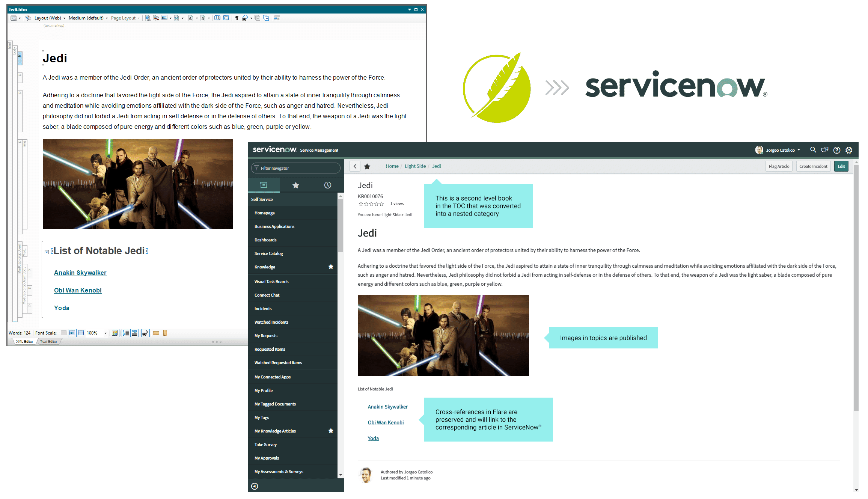Screen dimensions: 868x499
Task: Switch to the XML Editor tab
Action: point(24,341)
